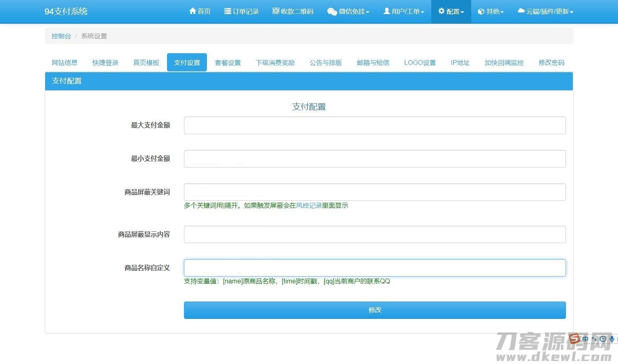
Task: Switch to the 套餐设置 tab
Action: click(x=228, y=62)
